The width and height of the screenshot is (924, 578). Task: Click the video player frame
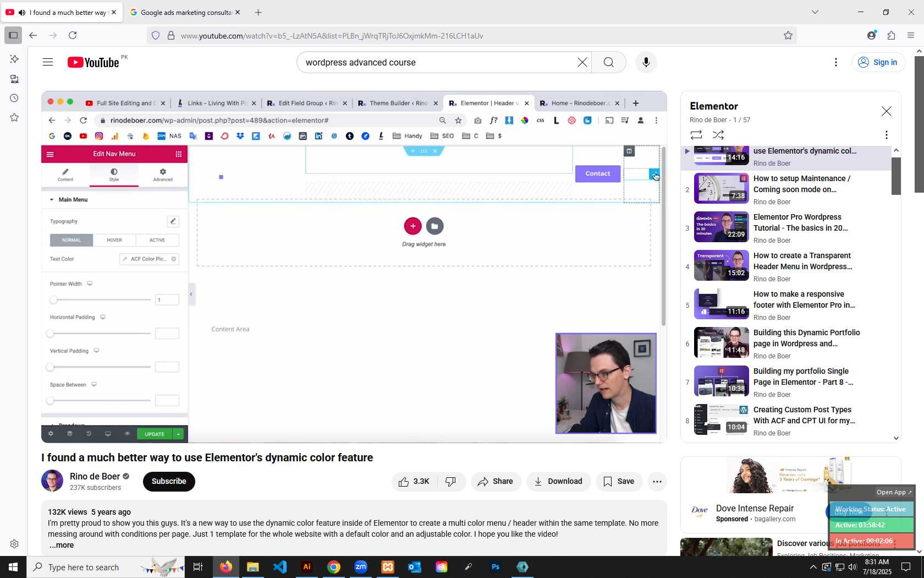354,267
